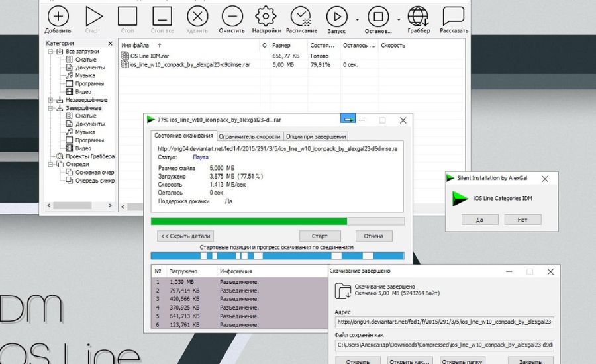
Task: Click the Стоп все toolbar icon
Action: point(162,16)
